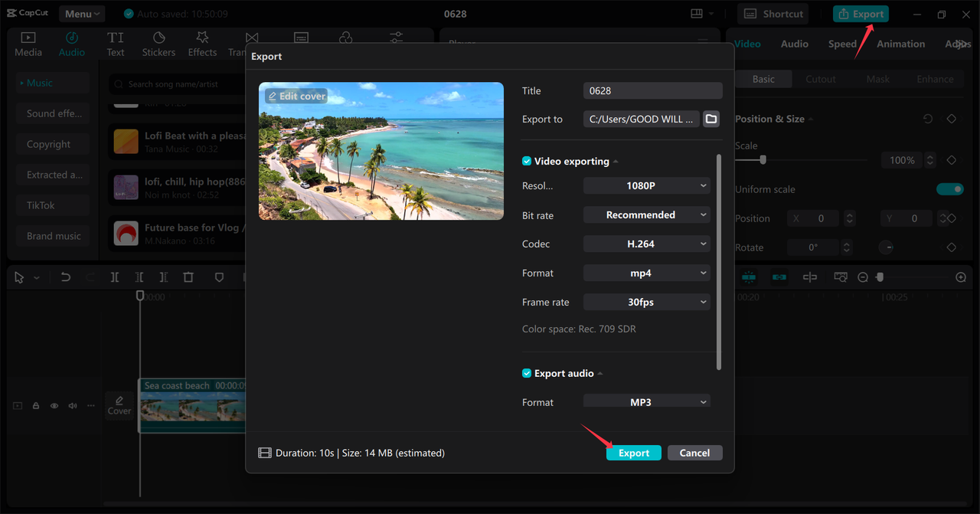Screen dimensions: 980x514
Task: Click the timeline zoom slider handle
Action: (x=880, y=277)
